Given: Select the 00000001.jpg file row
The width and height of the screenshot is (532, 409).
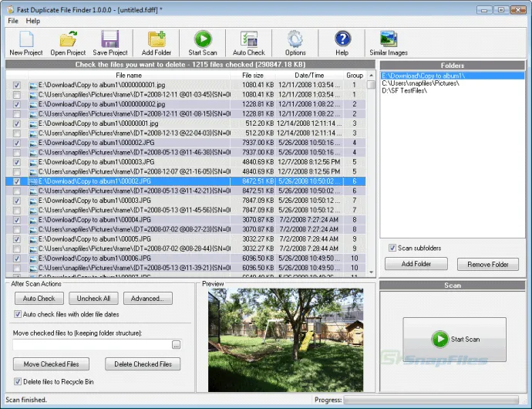Looking at the screenshot, I should click(x=186, y=123).
